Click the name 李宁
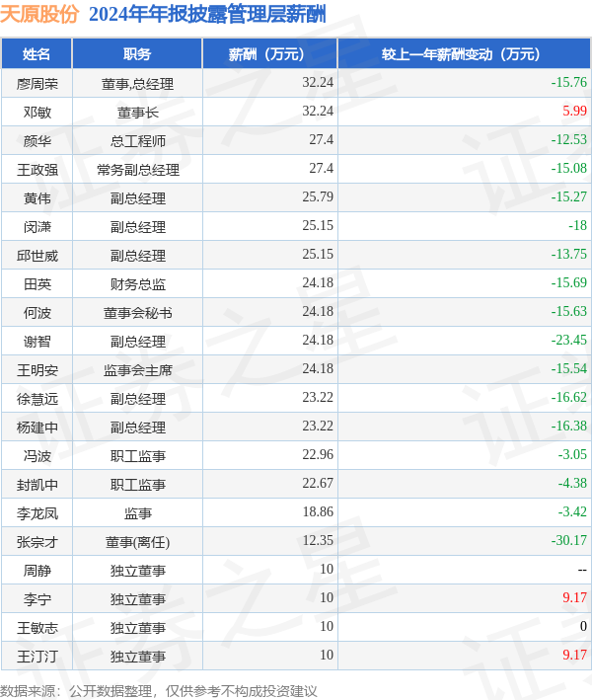The width and height of the screenshot is (592, 700). pyautogui.click(x=37, y=598)
